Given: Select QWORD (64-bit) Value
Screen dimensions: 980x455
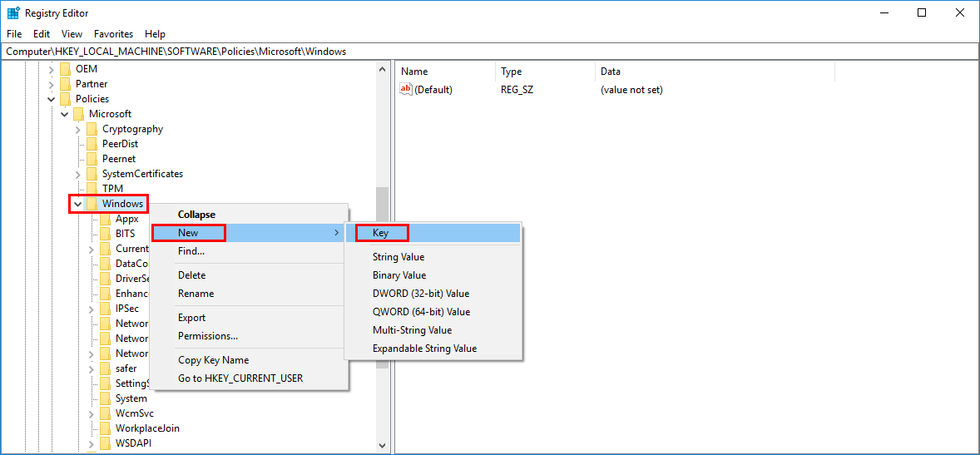Looking at the screenshot, I should [x=433, y=311].
